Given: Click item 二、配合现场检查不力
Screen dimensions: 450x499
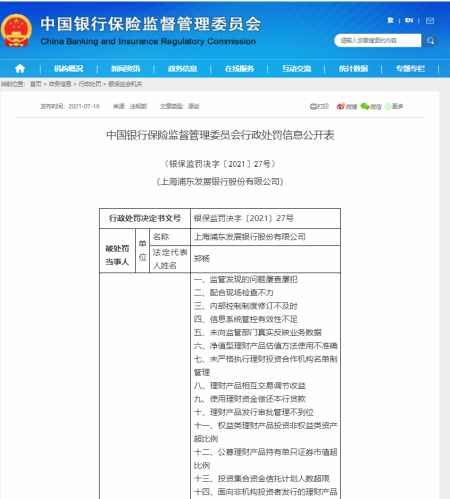Looking at the screenshot, I should pyautogui.click(x=234, y=293).
